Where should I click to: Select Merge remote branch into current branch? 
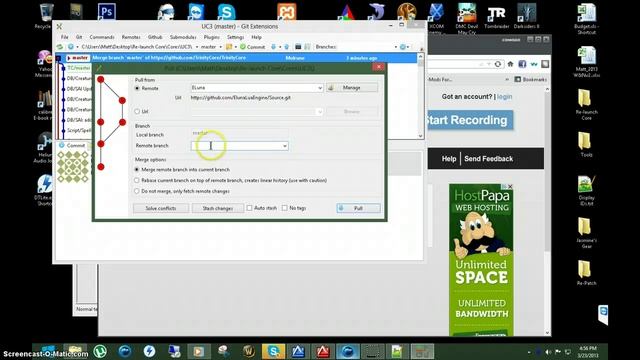(x=137, y=169)
